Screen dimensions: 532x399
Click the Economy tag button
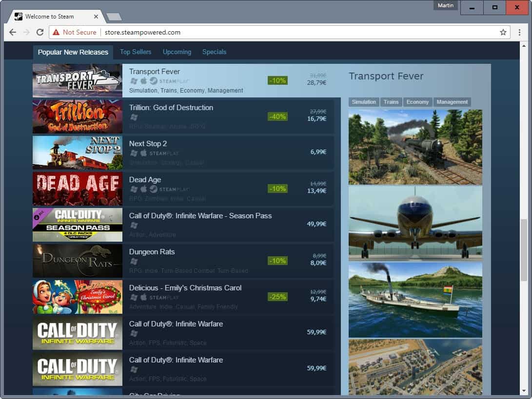click(417, 102)
